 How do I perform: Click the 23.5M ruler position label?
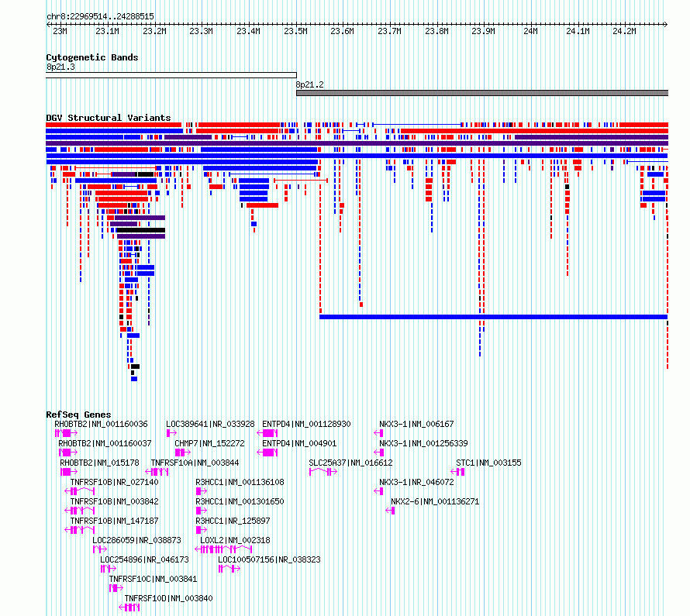coord(295,31)
